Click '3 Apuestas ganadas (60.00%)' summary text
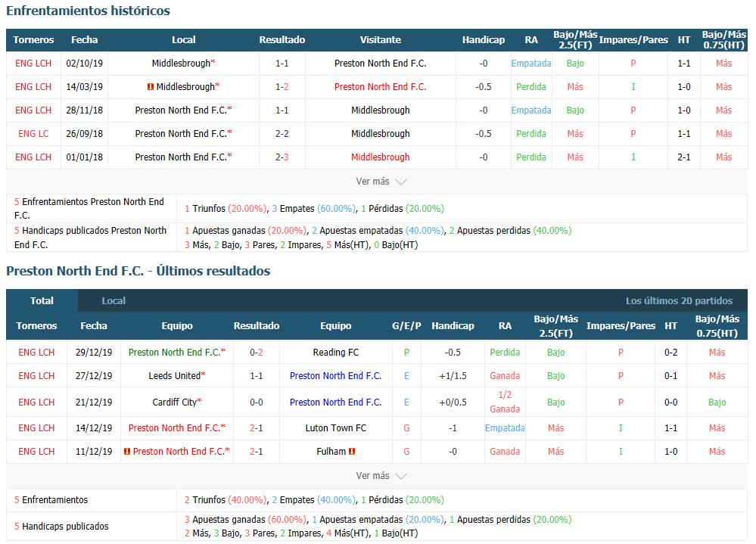This screenshot has width=756, height=544. (245, 520)
